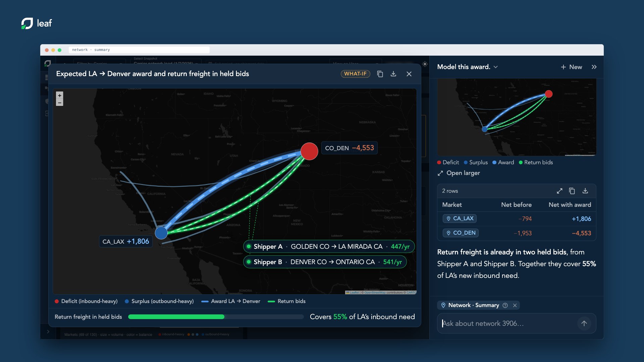
Task: Click the Net before column header
Action: point(516,205)
